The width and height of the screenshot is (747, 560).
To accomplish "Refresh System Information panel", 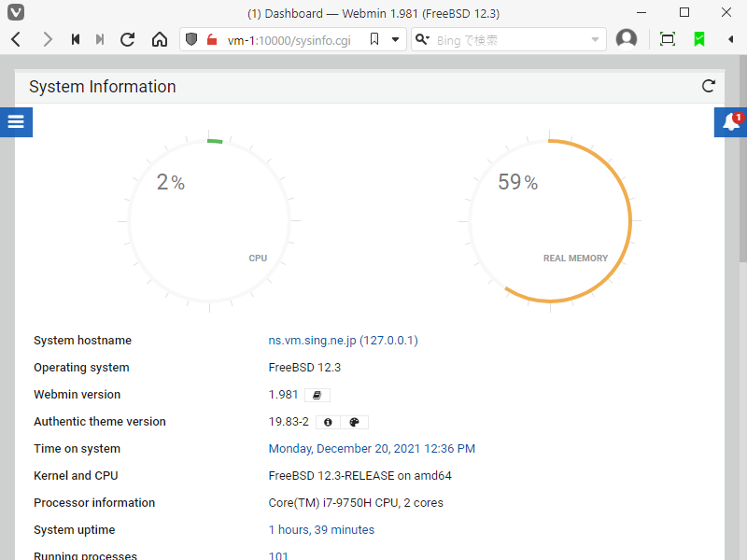I will pyautogui.click(x=709, y=86).
